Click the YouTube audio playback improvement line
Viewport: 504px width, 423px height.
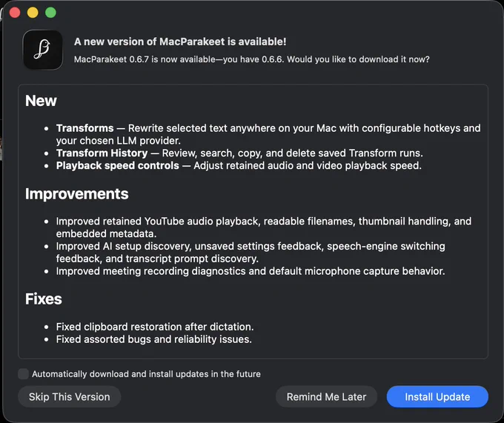(264, 227)
